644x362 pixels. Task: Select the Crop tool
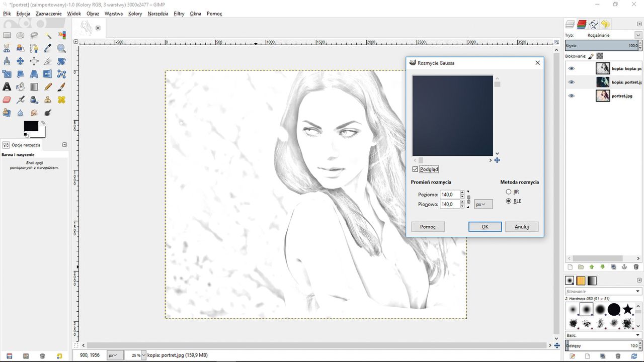48,61
